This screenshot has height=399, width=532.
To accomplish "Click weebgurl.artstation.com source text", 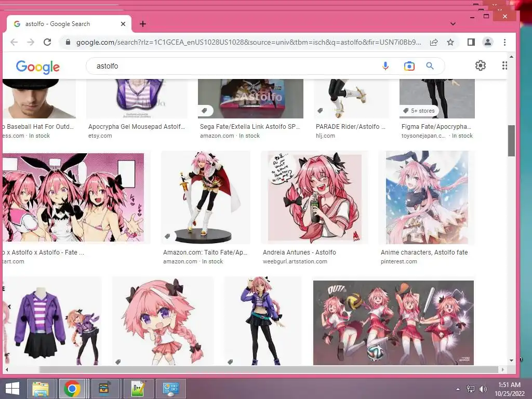I will coord(295,262).
